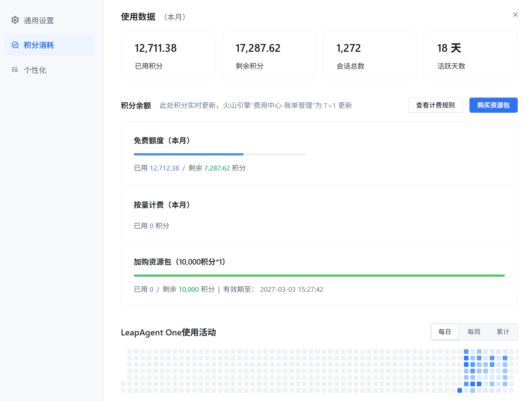Click the chart icon beside 积分消耗
This screenshot has height=401, width=532.
(15, 45)
